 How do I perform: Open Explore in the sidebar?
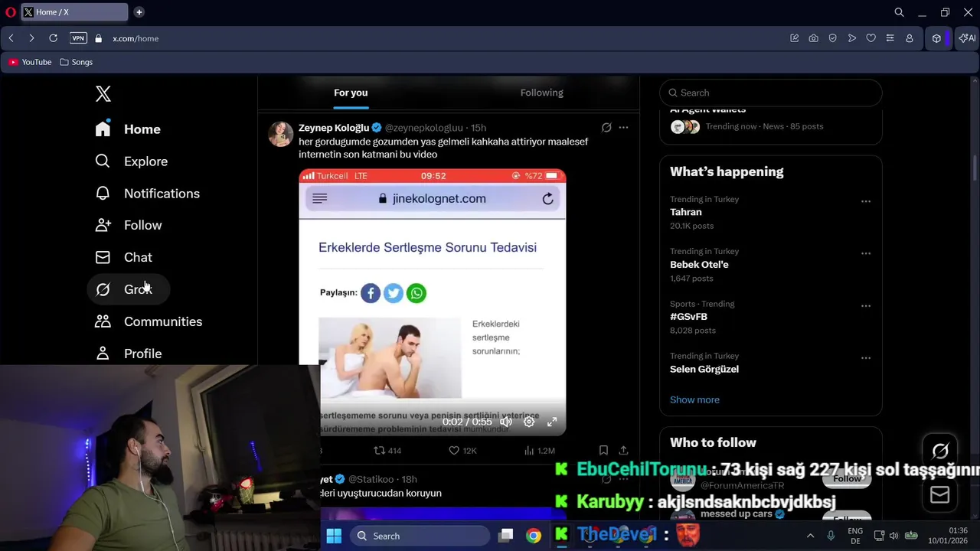131,161
